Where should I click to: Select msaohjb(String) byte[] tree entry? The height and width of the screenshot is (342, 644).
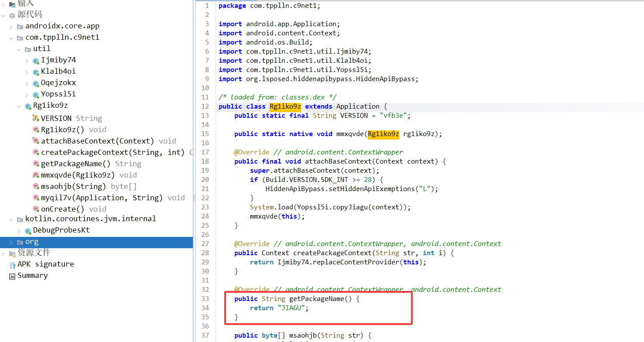[x=89, y=186]
